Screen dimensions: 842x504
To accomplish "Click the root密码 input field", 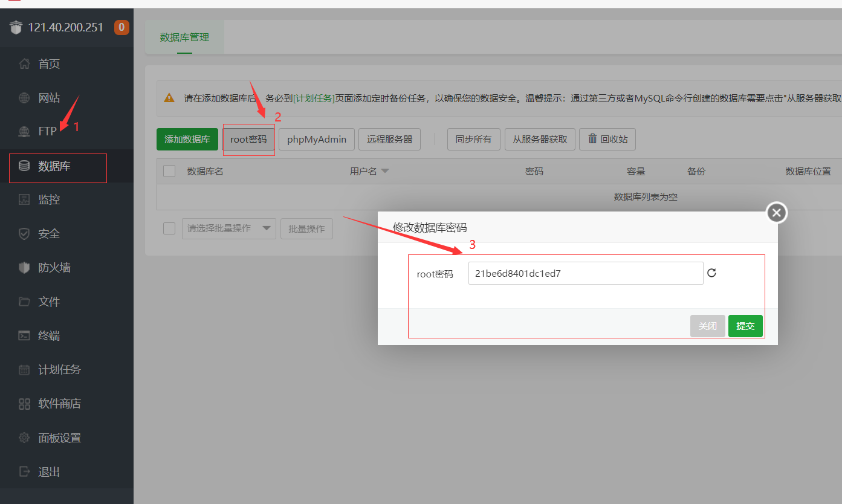I will 586,273.
